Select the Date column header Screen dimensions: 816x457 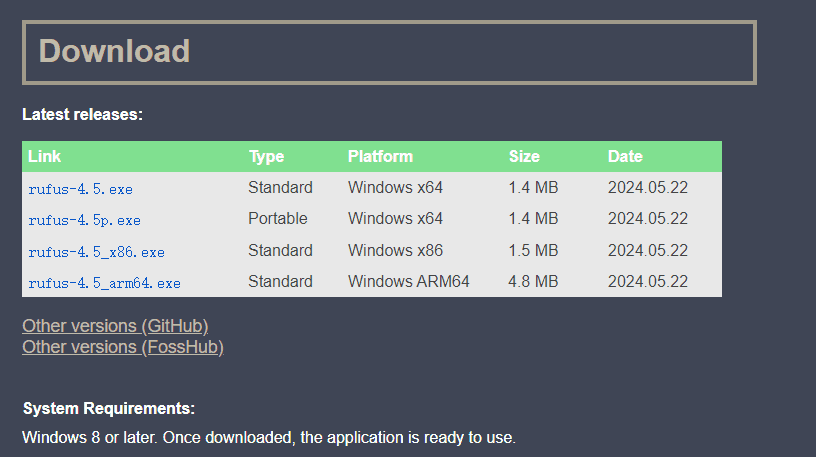click(x=625, y=157)
